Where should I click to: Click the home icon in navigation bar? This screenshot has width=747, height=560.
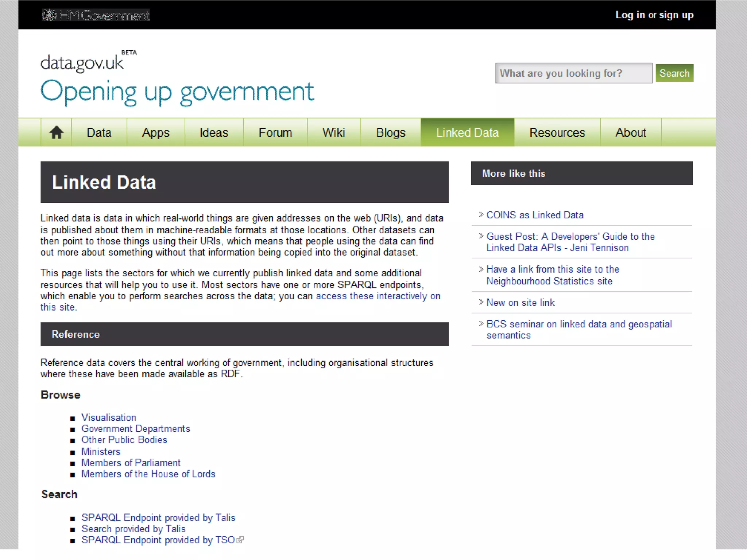point(56,132)
